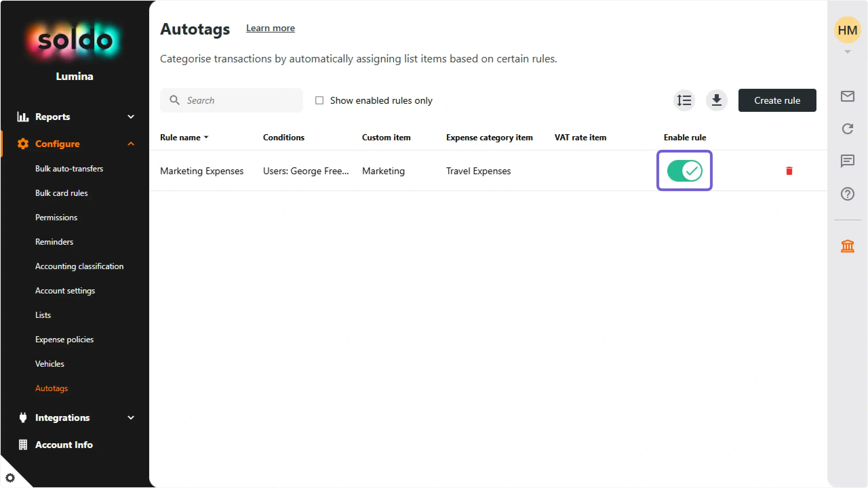Viewport: 868px width, 488px height.
Task: Click the Users: George Free... condition
Action: [306, 171]
